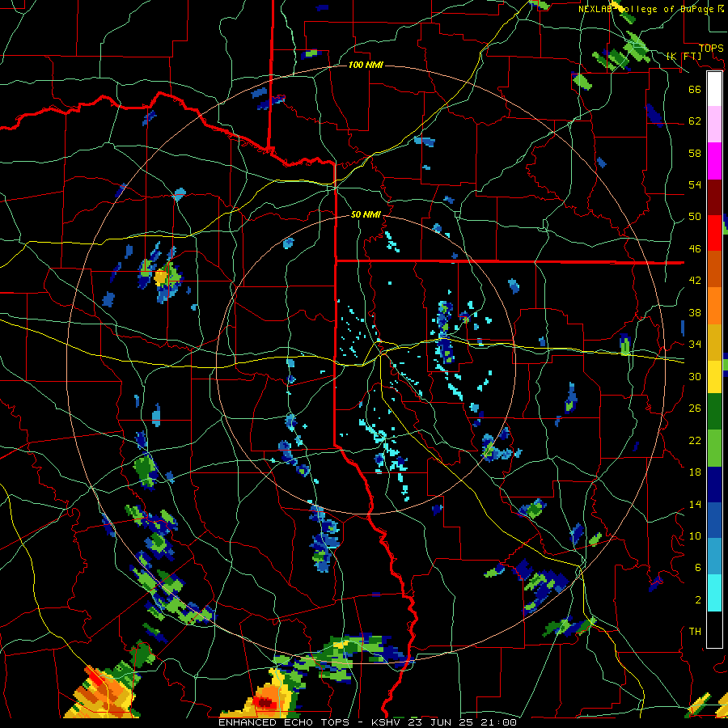
Task: Select the dark red legend swatch
Action: [714, 197]
